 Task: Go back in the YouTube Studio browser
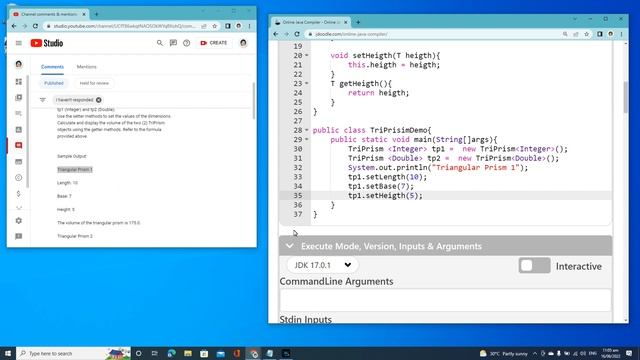14,26
